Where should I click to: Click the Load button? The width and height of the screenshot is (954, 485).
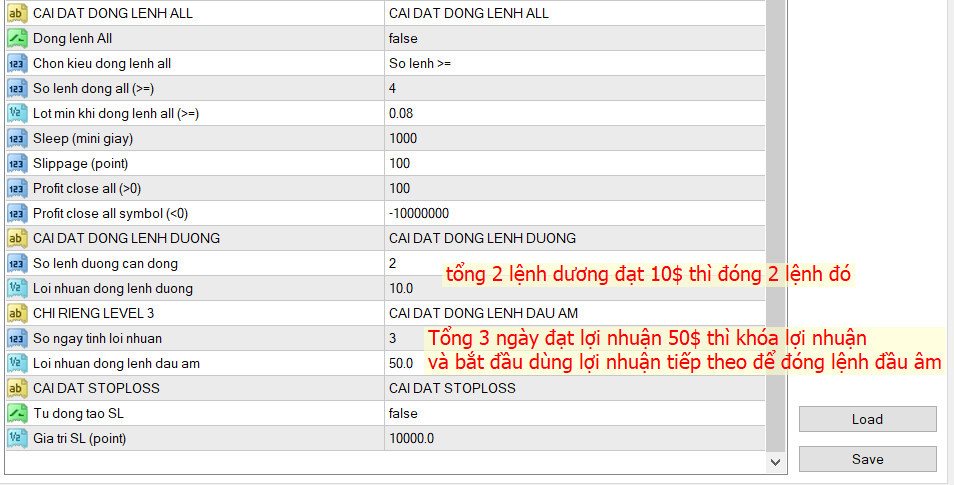pyautogui.click(x=868, y=419)
